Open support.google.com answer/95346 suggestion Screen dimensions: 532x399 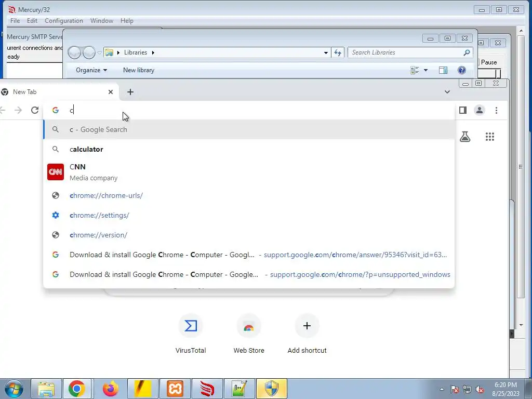pyautogui.click(x=249, y=255)
